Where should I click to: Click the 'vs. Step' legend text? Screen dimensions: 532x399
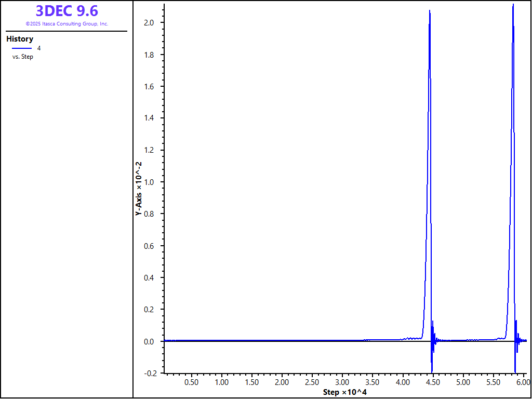pyautogui.click(x=23, y=57)
